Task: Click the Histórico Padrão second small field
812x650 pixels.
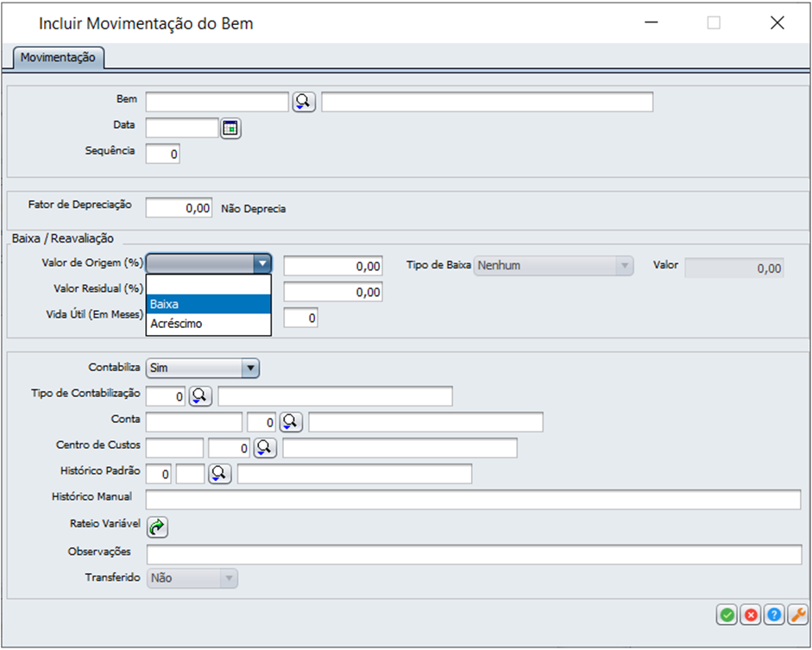Action: click(x=191, y=474)
